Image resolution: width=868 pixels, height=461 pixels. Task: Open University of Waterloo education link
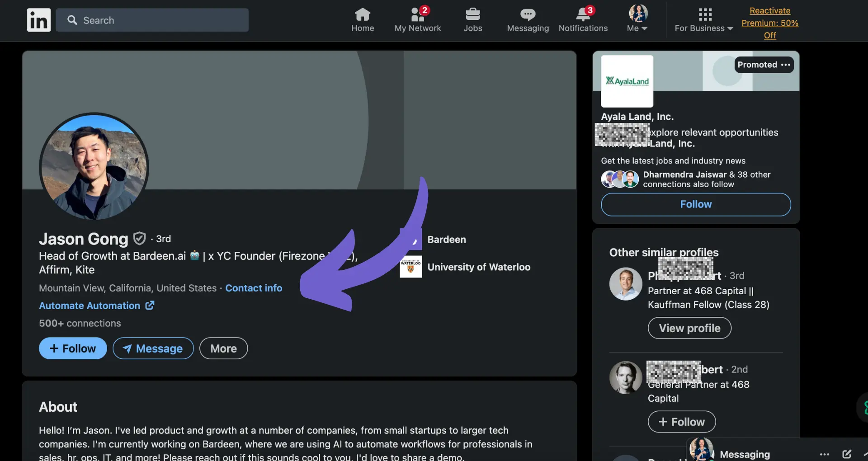pos(479,267)
